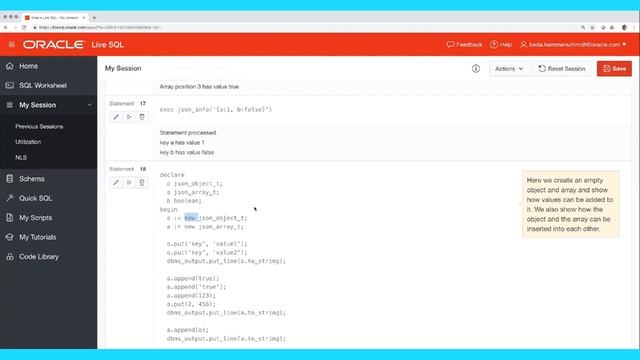Edit statement 18 with pencil icon

(116, 182)
